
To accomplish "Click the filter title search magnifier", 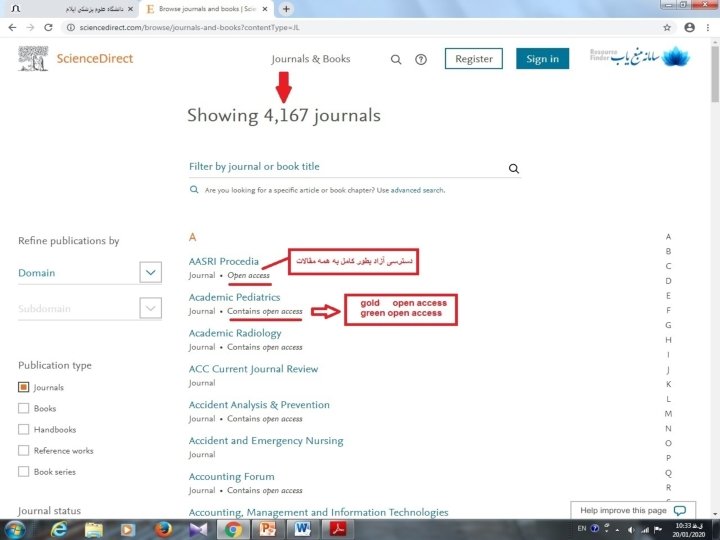I will click(x=514, y=169).
